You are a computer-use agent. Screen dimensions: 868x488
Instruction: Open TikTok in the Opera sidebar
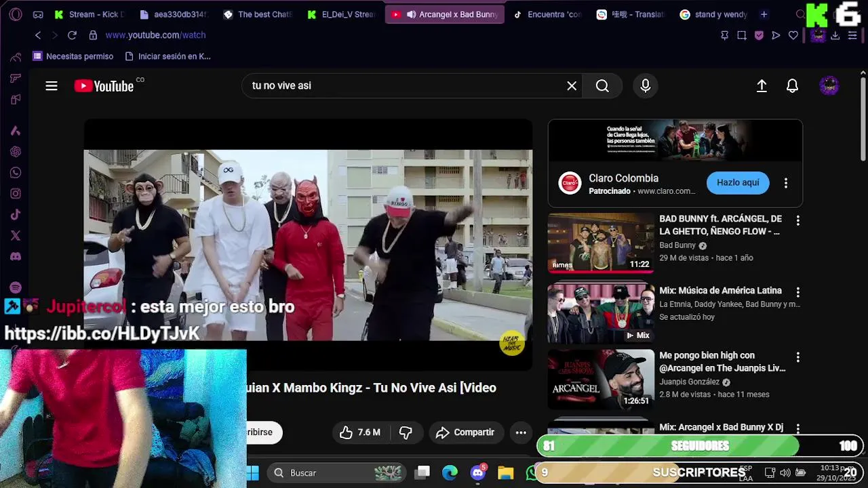click(x=16, y=215)
